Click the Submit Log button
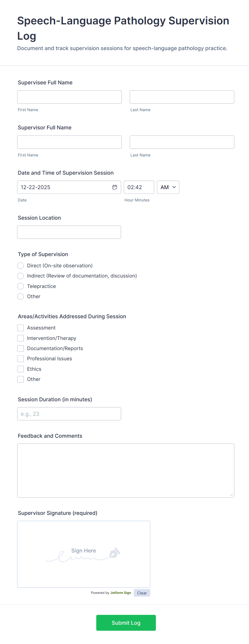The height and width of the screenshot is (644, 249). (x=126, y=623)
